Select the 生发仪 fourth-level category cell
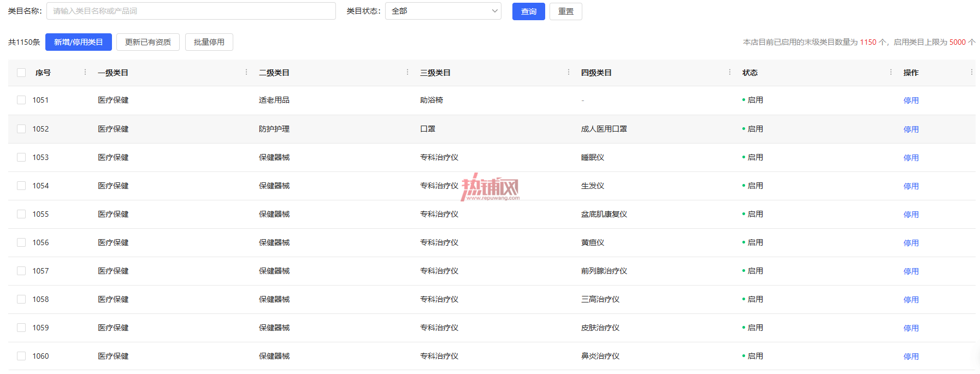Screen dimensions: 980x374 [593, 186]
